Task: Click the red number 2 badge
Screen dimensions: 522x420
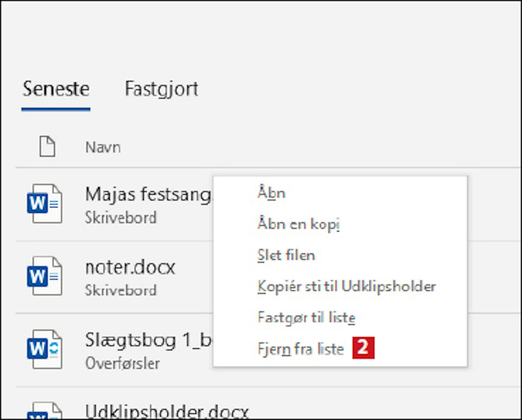Action: click(363, 348)
